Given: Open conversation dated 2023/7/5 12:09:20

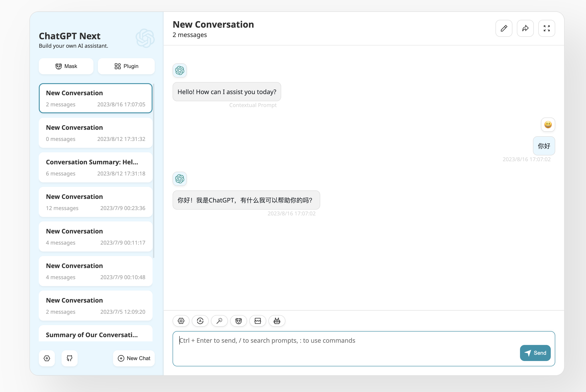Looking at the screenshot, I should tap(95, 305).
